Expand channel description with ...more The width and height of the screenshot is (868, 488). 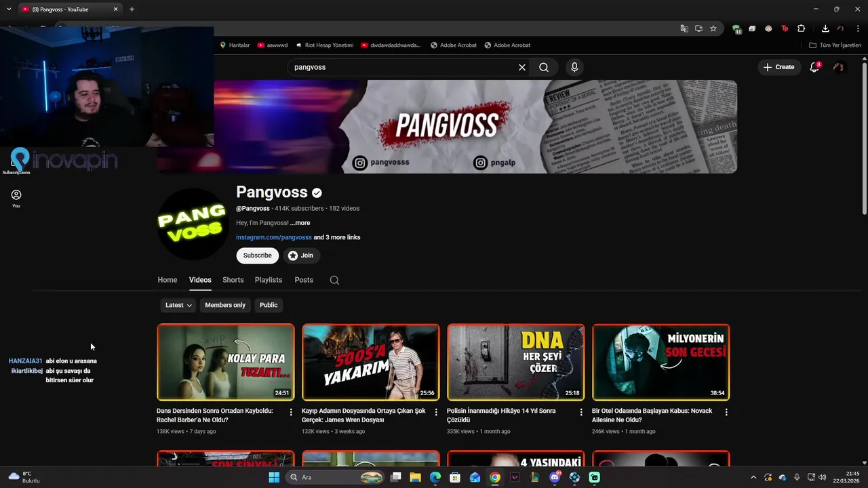click(300, 223)
